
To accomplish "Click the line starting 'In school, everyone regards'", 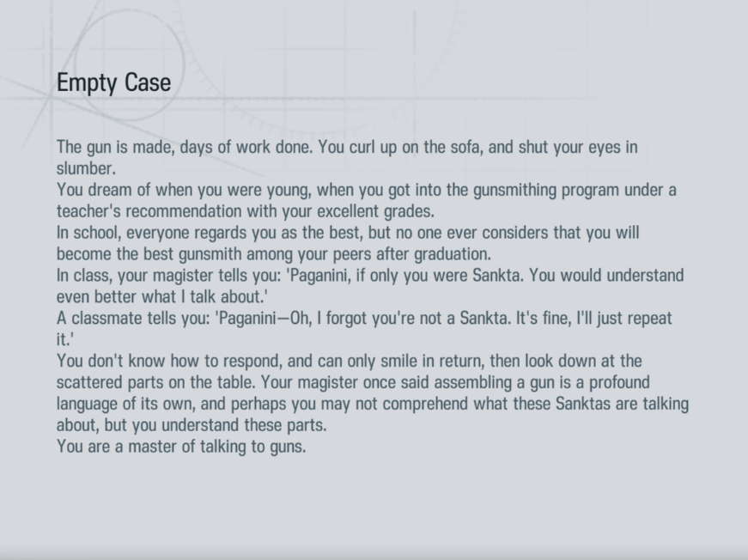I will (348, 233).
